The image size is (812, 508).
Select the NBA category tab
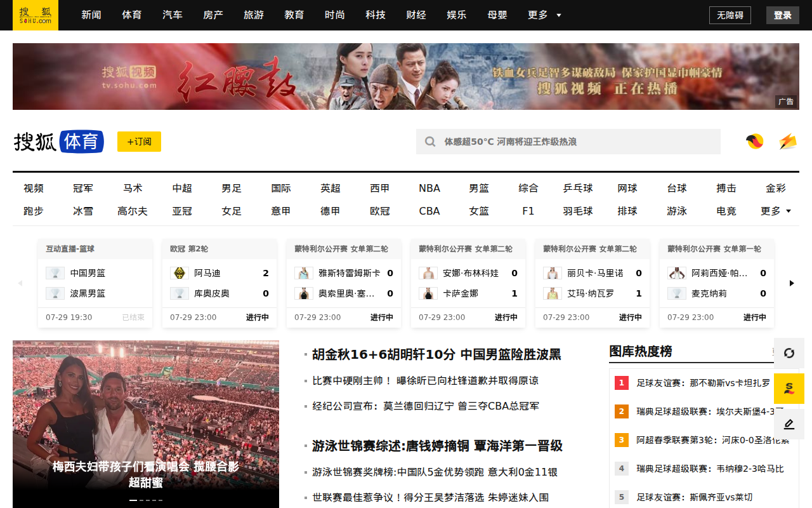429,188
